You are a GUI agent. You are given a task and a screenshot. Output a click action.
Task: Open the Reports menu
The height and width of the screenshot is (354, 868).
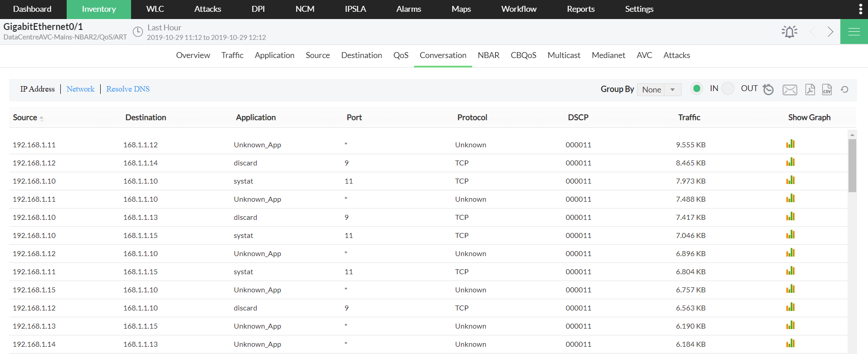click(x=580, y=9)
